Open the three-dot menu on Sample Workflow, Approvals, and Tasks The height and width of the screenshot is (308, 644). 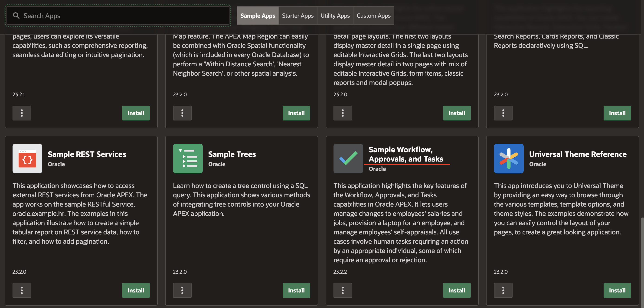click(x=343, y=290)
